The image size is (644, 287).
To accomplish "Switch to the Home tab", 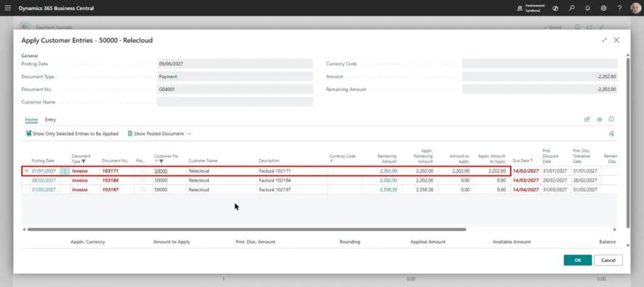I will point(31,120).
